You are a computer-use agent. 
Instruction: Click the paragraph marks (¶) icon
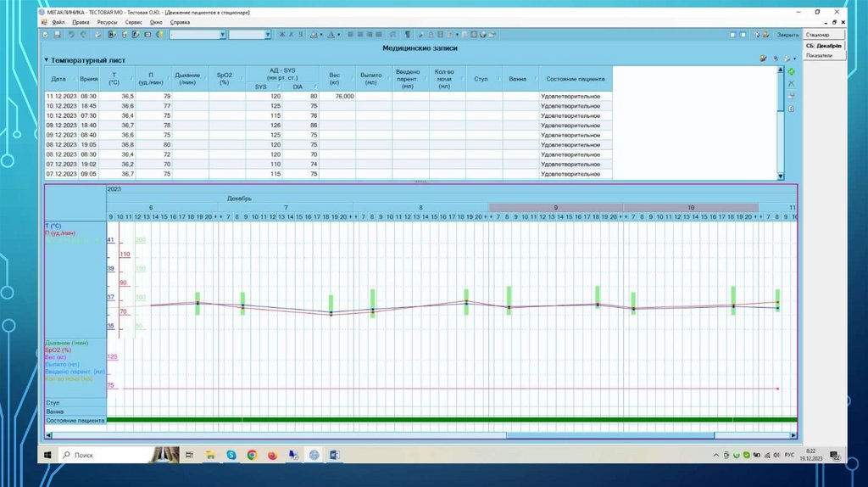coord(407,35)
